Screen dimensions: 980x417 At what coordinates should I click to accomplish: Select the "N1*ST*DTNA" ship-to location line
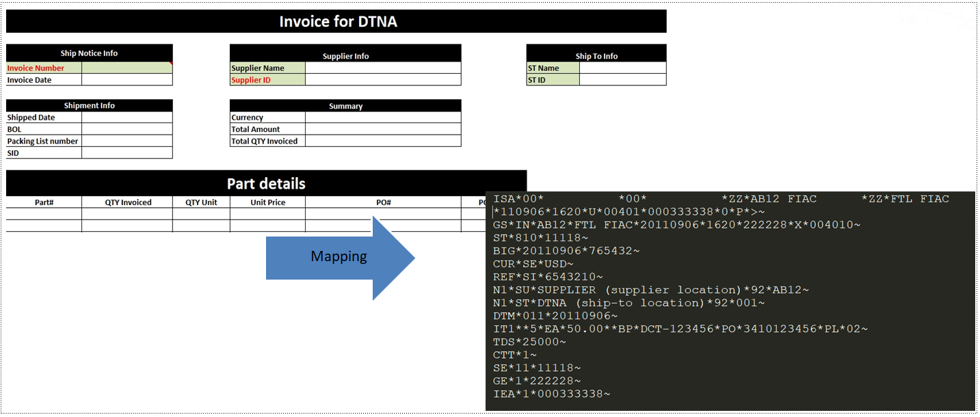(629, 303)
